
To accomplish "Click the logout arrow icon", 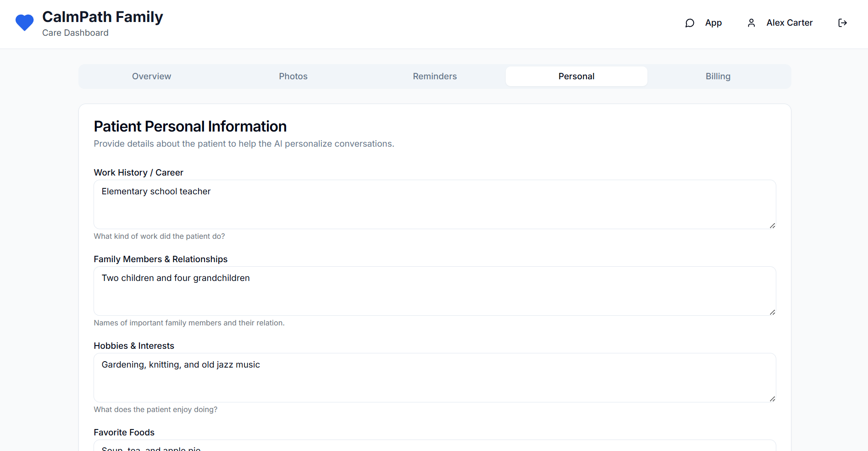I will tap(842, 23).
